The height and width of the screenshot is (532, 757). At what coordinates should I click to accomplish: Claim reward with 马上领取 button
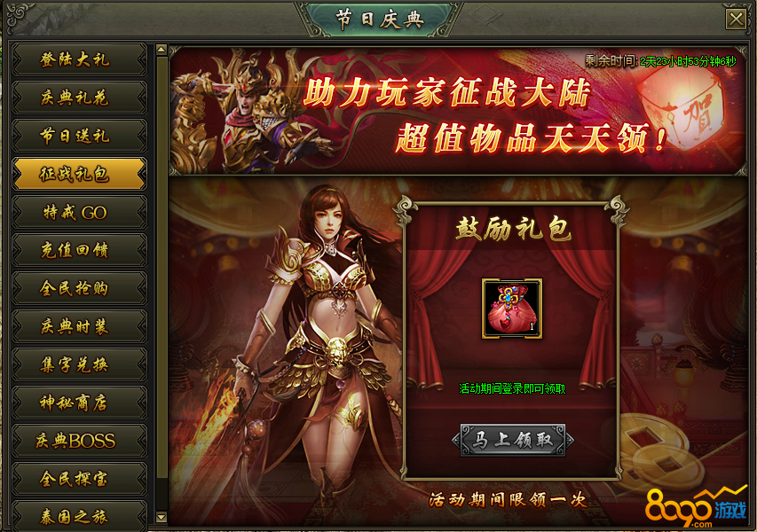tap(513, 440)
